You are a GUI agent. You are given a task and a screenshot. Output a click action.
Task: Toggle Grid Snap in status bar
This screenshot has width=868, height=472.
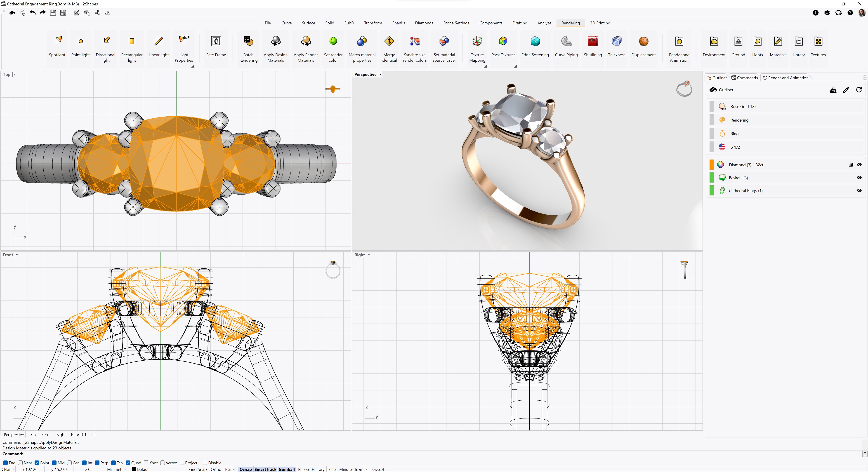(x=198, y=469)
